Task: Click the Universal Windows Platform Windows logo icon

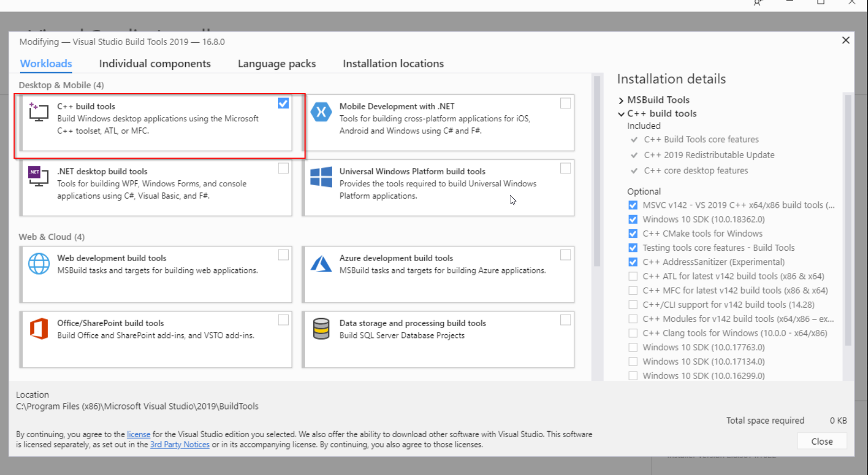Action: (x=321, y=177)
